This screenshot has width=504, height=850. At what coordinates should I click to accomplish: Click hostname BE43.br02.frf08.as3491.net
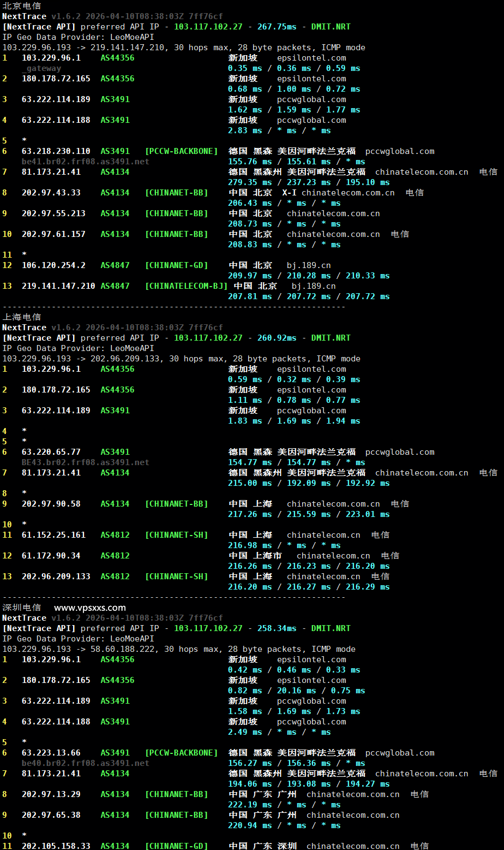click(x=85, y=462)
